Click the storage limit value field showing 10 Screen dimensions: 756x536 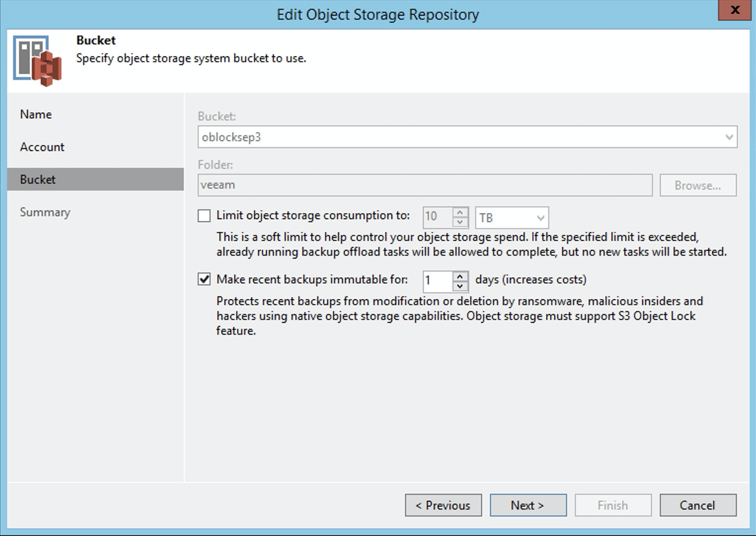[437, 217]
